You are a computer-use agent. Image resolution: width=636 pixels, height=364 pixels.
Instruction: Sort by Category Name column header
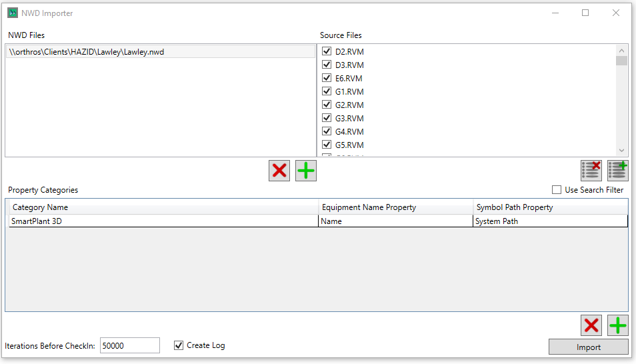tap(162, 207)
